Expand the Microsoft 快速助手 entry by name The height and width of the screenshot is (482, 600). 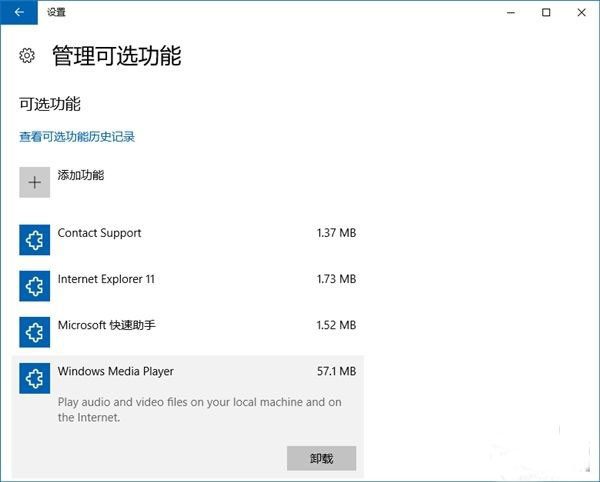click(x=107, y=325)
